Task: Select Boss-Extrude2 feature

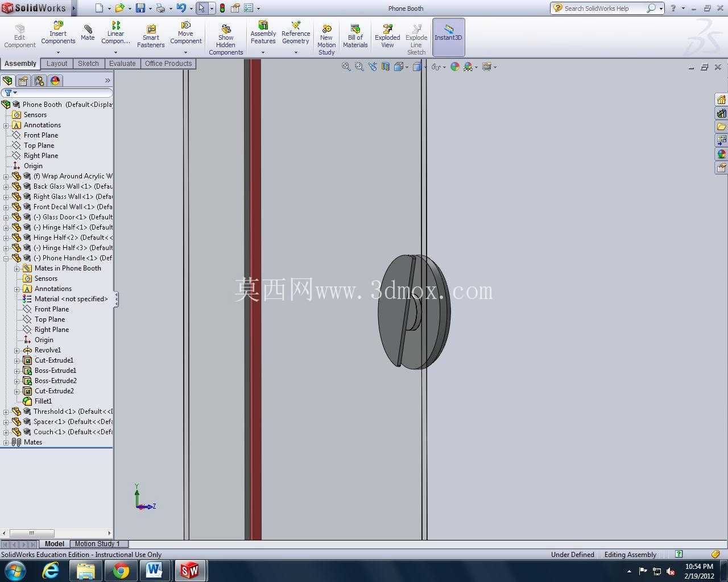Action: tap(56, 381)
